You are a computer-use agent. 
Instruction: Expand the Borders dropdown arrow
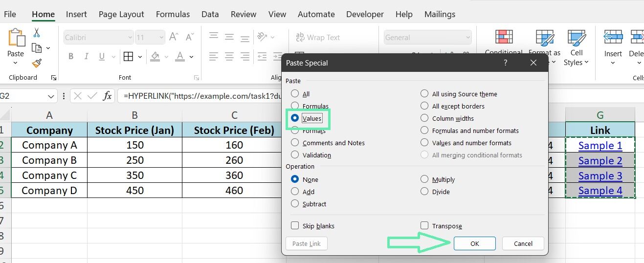[140, 57]
